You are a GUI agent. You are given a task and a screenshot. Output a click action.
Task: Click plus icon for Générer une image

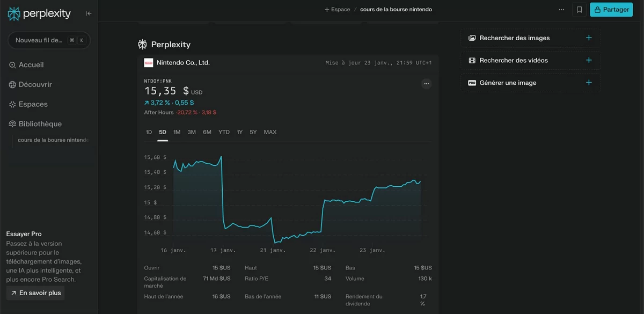[x=589, y=83]
